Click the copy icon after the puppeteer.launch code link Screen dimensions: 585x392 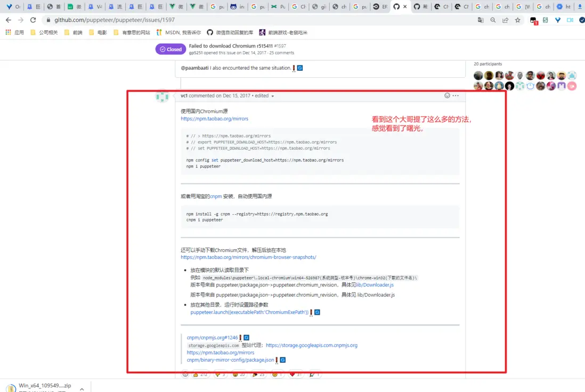click(x=317, y=312)
